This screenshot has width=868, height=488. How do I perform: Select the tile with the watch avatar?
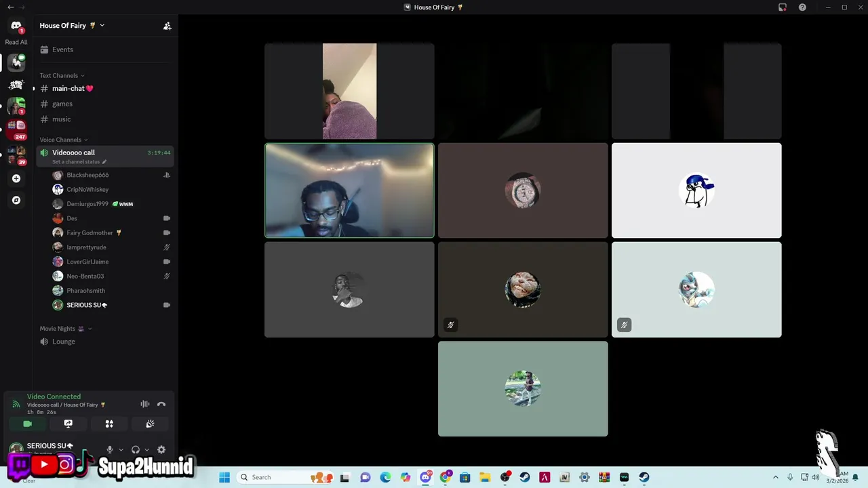coord(523,190)
